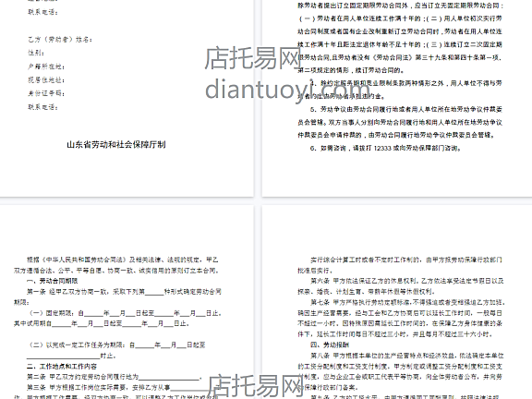Click the line starting "第一条 经甲乙双方协商一致"
The image size is (532, 399).
point(124,292)
